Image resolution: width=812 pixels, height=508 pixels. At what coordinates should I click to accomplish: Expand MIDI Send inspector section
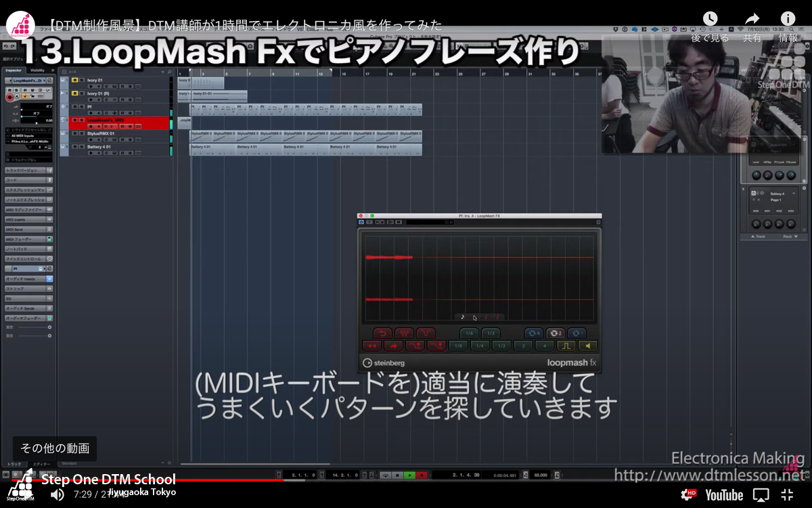tap(28, 229)
